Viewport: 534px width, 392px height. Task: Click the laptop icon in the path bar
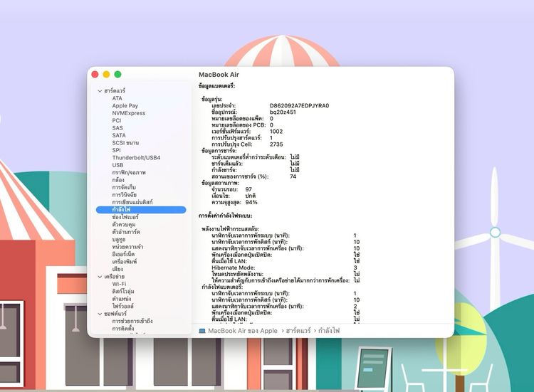[x=202, y=331]
